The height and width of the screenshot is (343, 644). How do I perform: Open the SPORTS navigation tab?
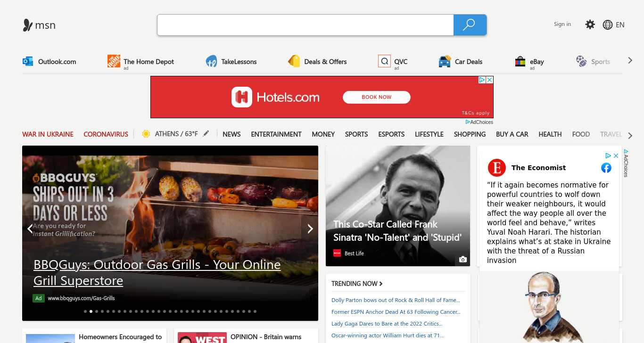tap(356, 134)
